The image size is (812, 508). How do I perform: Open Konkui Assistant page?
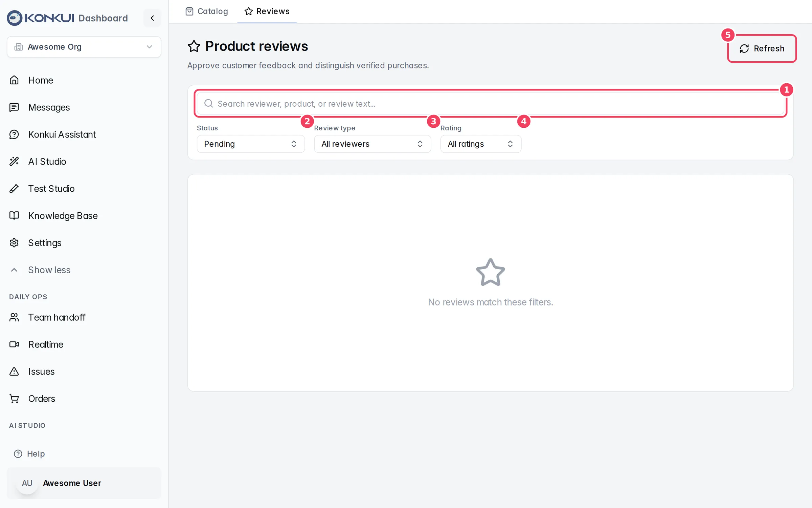coord(62,134)
